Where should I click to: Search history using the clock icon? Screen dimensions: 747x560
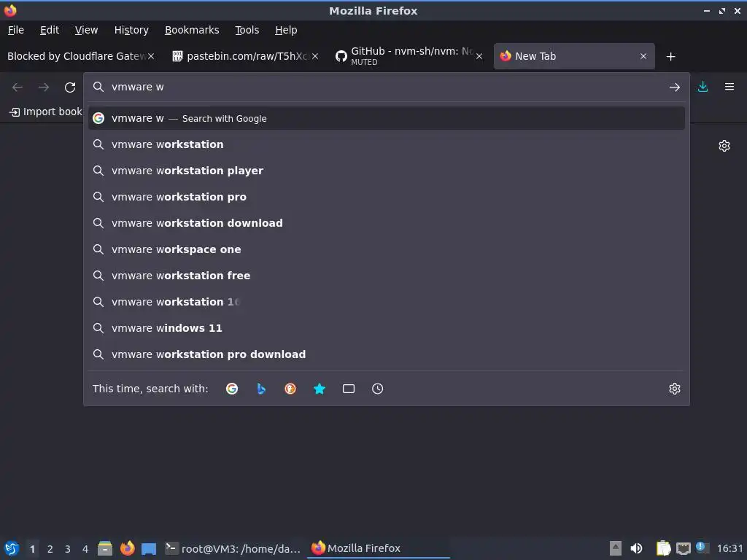[x=377, y=389]
